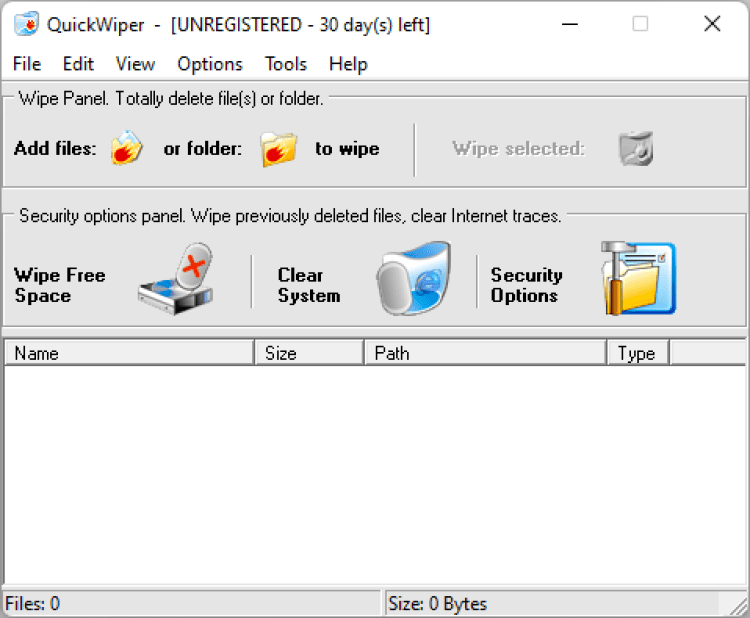Open the Help menu
The width and height of the screenshot is (750, 618).
[348, 64]
